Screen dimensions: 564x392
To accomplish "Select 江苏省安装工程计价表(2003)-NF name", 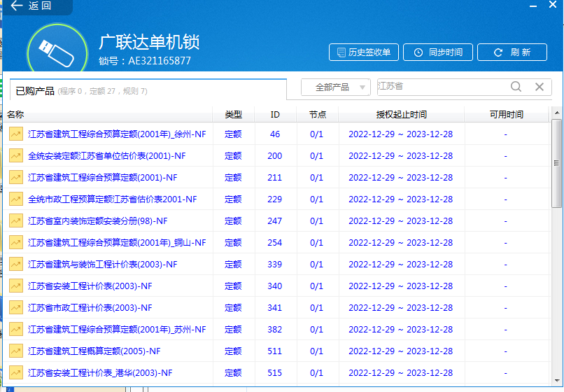I will [x=90, y=286].
